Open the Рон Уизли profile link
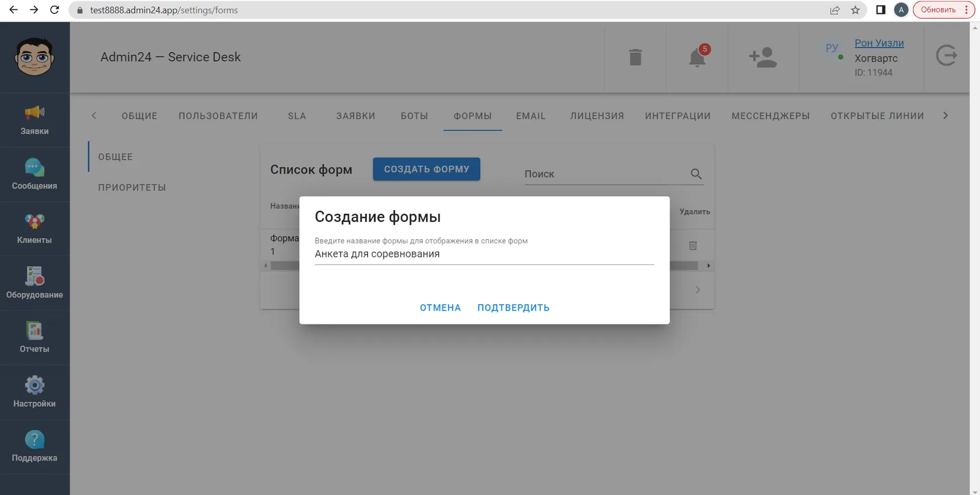Image resolution: width=980 pixels, height=495 pixels. 879,43
